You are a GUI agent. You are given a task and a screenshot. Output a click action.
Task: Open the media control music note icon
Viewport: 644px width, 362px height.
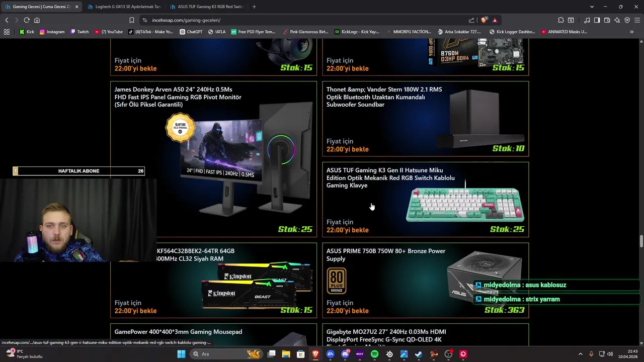pyautogui.click(x=587, y=20)
